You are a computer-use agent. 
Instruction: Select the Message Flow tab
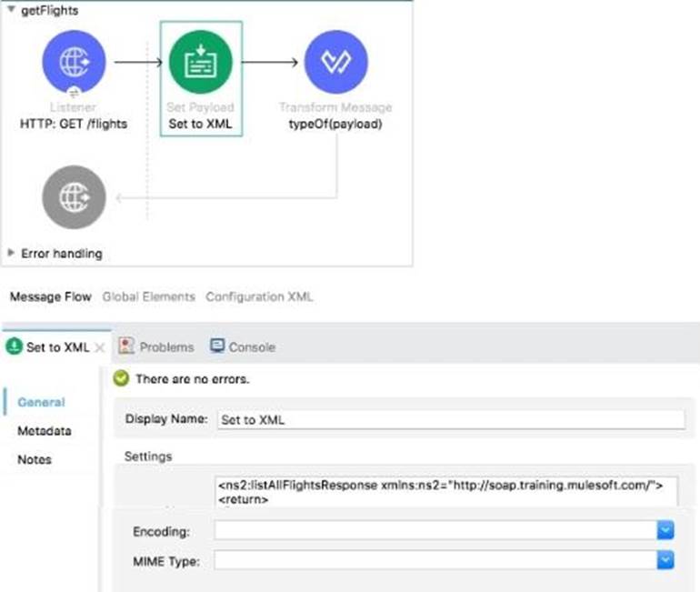click(x=51, y=296)
